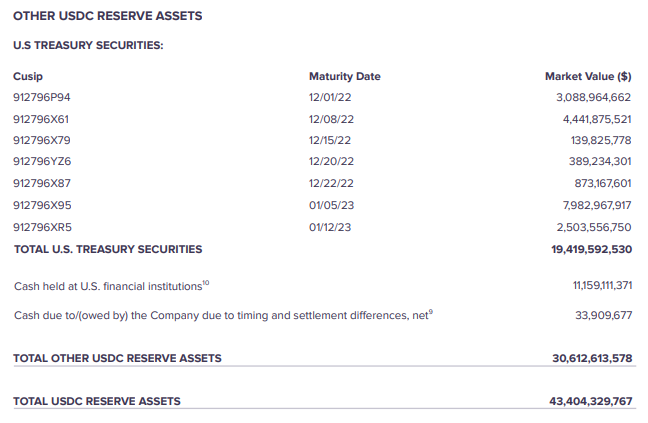The height and width of the screenshot is (423, 648).
Task: Select the 01/05/23 maturity date
Action: click(331, 205)
